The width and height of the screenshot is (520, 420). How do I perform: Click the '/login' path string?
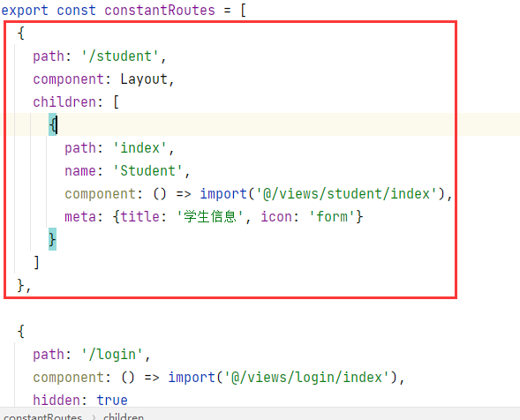click(x=112, y=355)
